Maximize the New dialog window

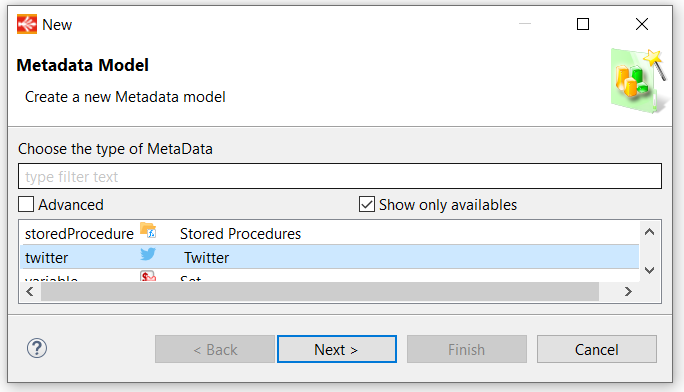point(583,24)
